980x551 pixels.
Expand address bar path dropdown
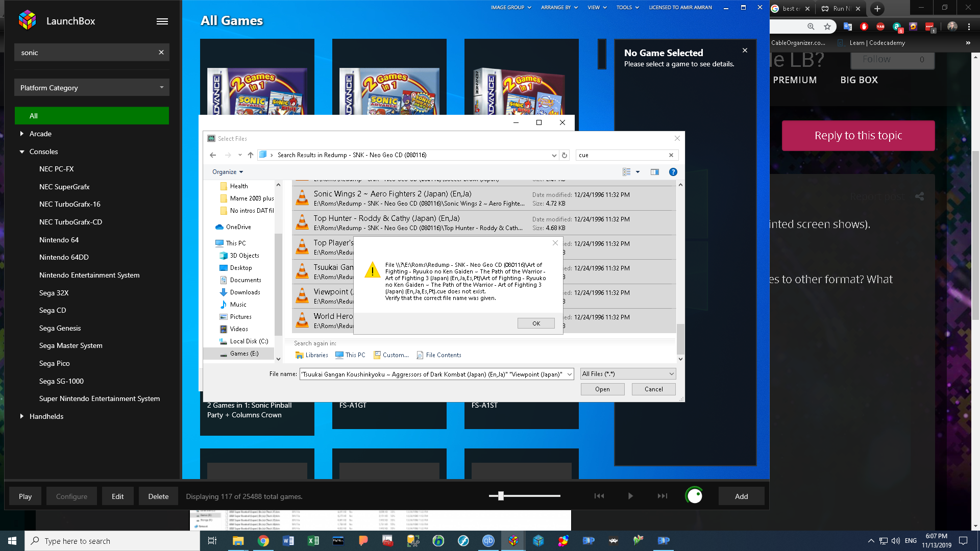click(x=554, y=155)
